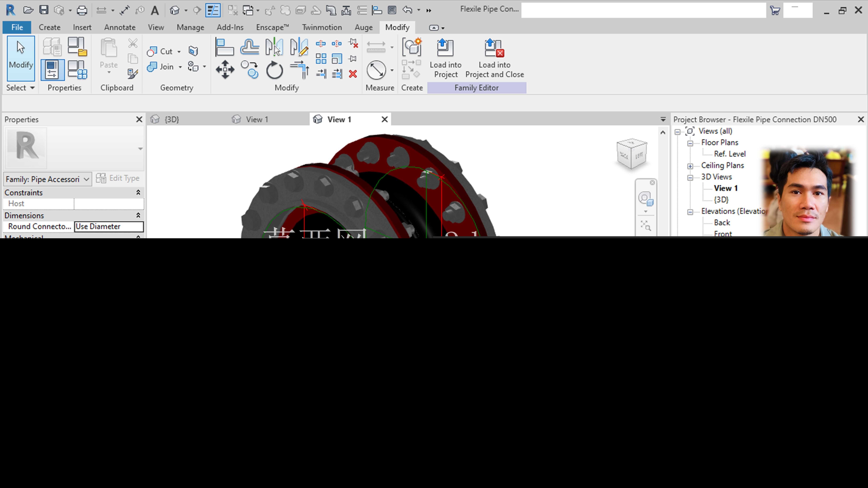Image resolution: width=868 pixels, height=488 pixels.
Task: Open the Manage ribbon tab
Action: (190, 27)
